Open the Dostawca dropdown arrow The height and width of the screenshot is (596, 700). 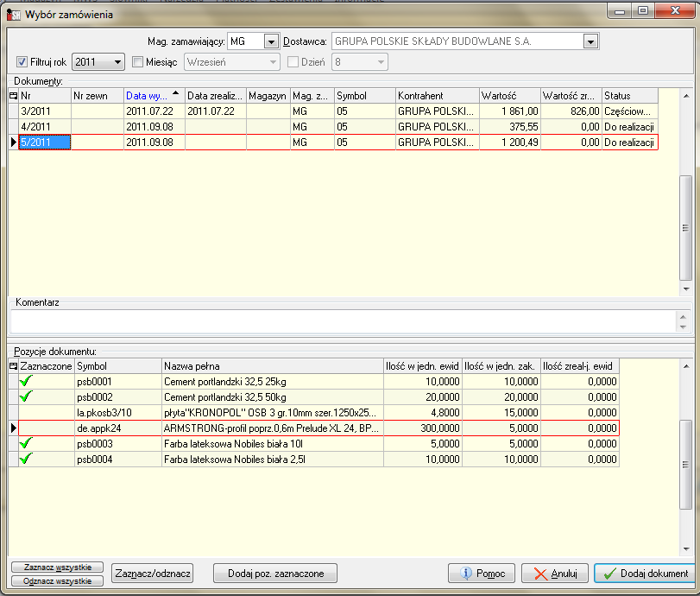[590, 41]
